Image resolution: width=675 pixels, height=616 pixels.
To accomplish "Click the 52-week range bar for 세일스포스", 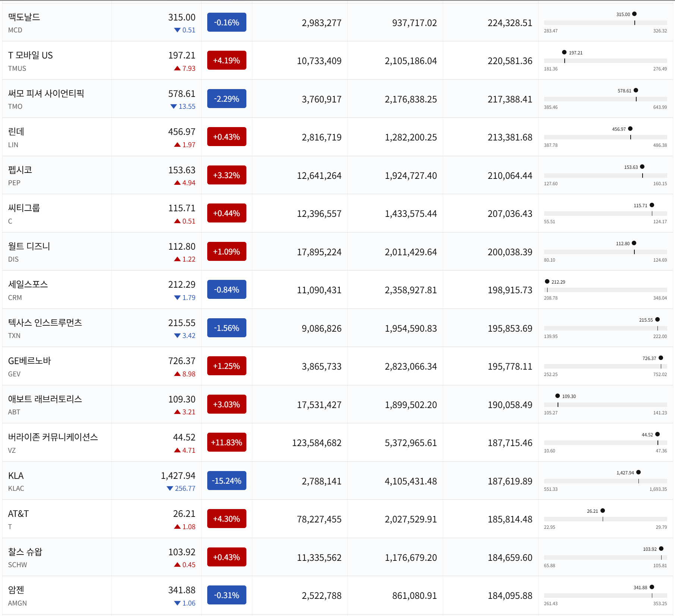I will click(605, 290).
